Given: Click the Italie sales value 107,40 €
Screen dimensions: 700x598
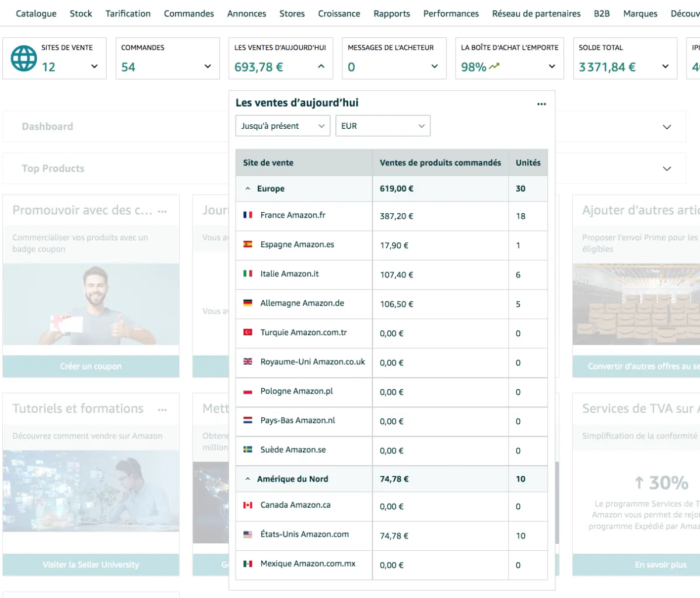Looking at the screenshot, I should point(397,275).
